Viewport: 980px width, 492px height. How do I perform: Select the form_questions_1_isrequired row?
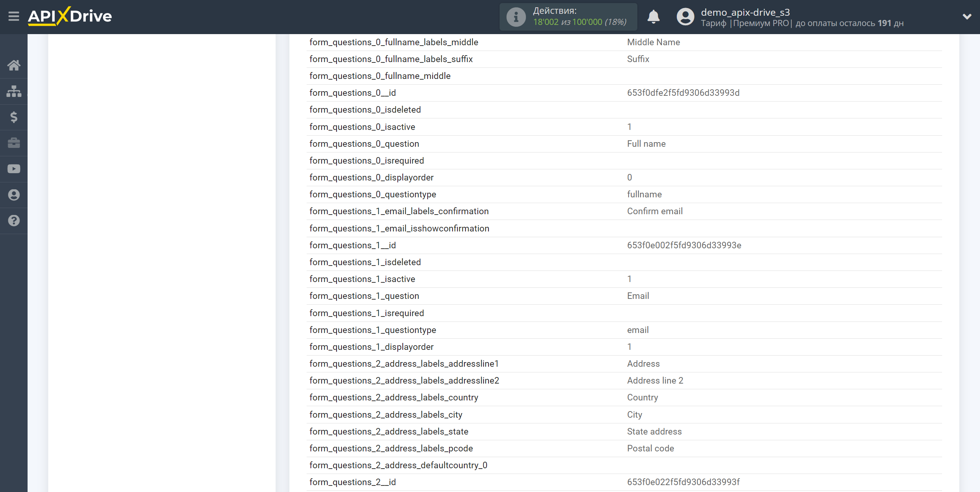[x=624, y=313]
